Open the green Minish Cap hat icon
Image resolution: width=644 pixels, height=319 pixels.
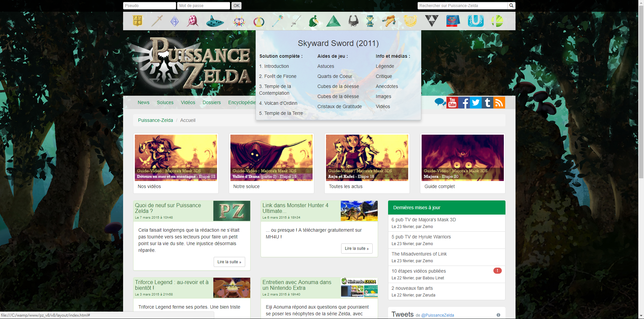[x=314, y=21]
